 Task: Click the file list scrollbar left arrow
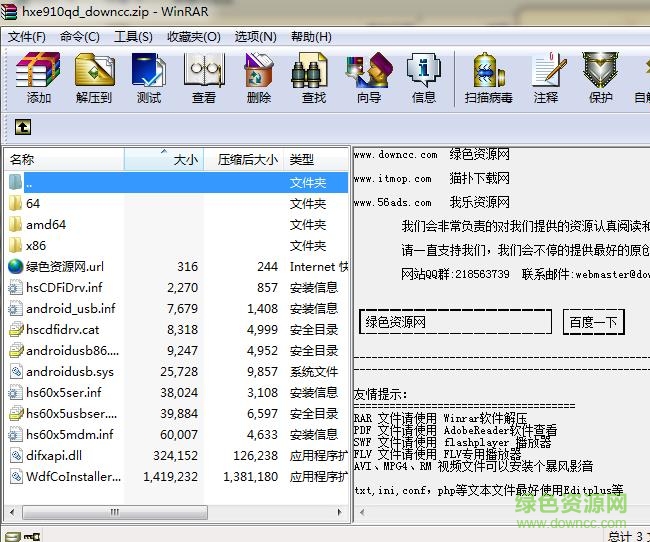point(12,512)
